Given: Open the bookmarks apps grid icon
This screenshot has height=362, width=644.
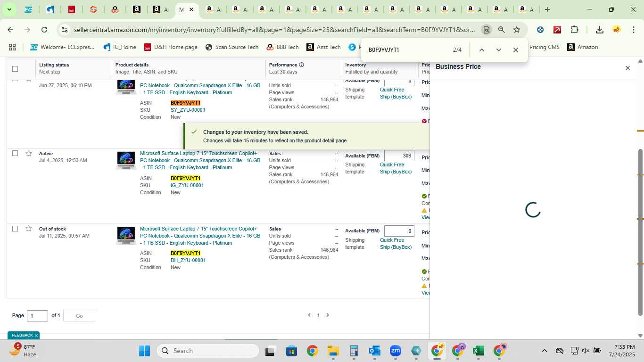Looking at the screenshot, I should click(12, 47).
